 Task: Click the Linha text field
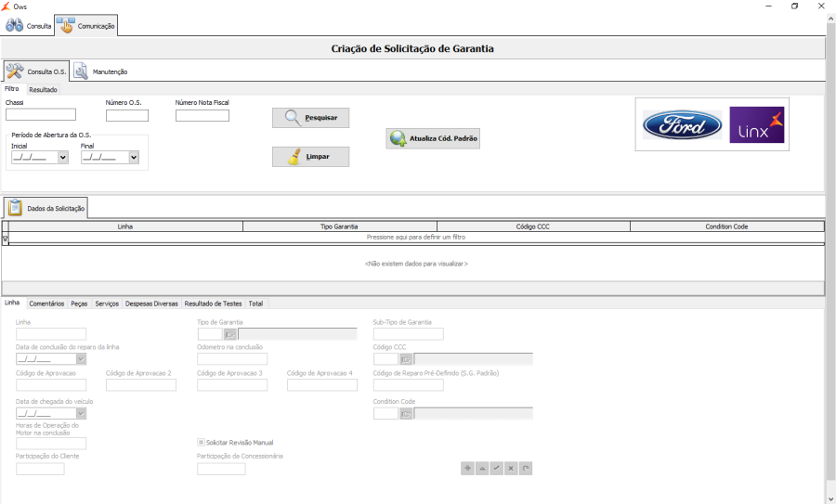click(51, 334)
